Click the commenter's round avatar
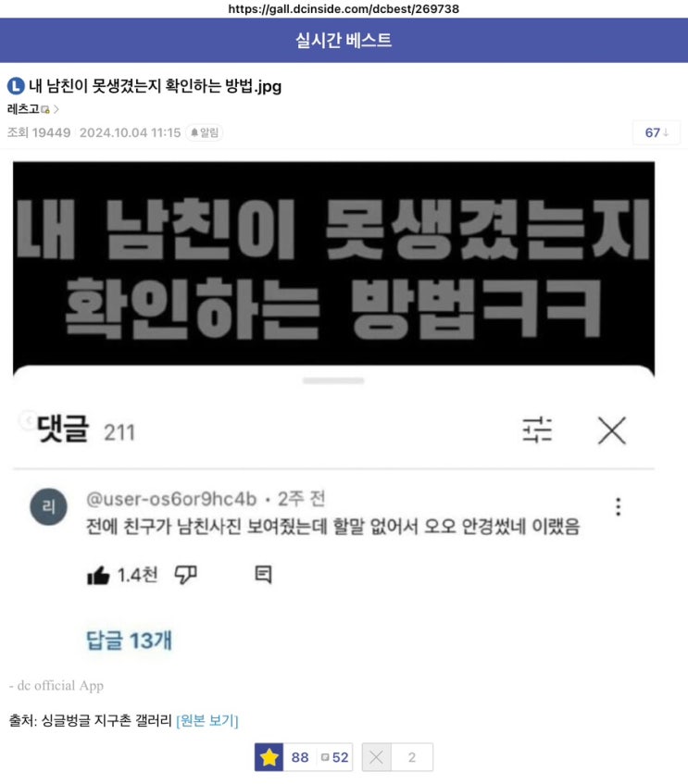The height and width of the screenshot is (784, 688). coord(48,506)
